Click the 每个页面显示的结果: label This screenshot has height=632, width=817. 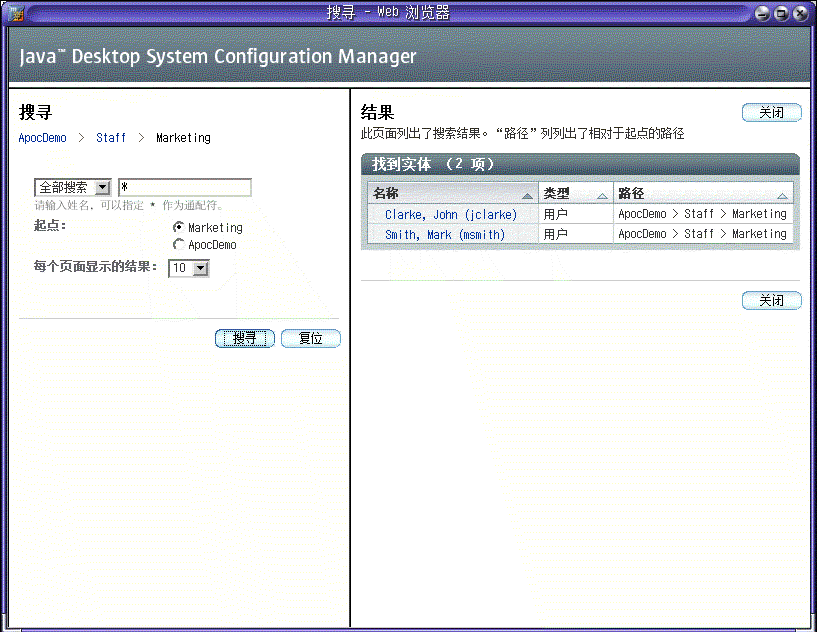pos(95,267)
